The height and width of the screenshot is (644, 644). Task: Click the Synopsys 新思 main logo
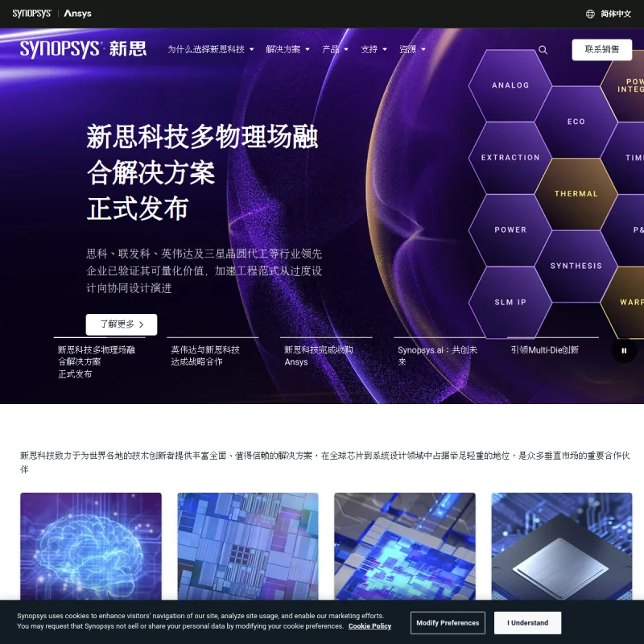(x=84, y=49)
